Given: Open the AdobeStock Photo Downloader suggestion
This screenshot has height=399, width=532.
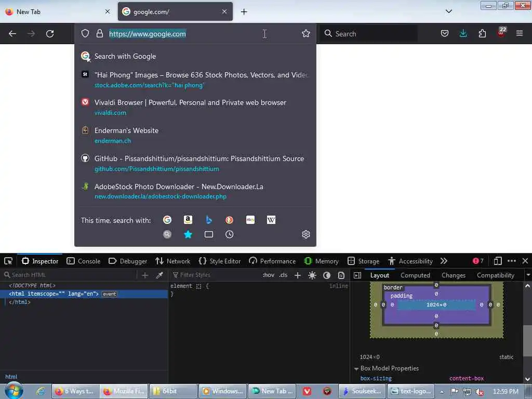Looking at the screenshot, I should pos(195,191).
